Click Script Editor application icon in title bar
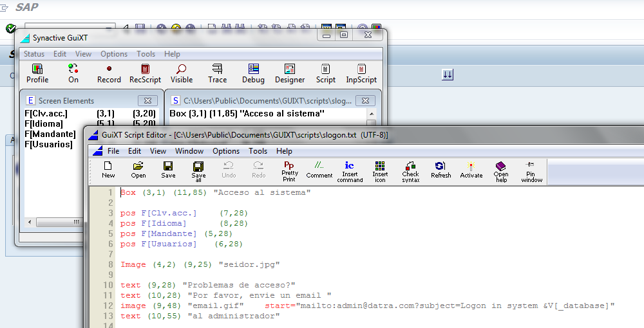 coord(95,135)
